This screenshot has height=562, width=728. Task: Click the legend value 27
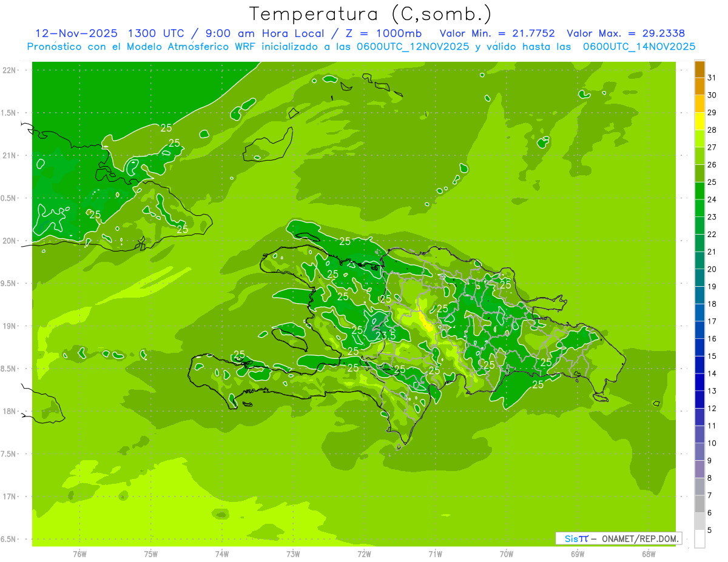point(712,147)
